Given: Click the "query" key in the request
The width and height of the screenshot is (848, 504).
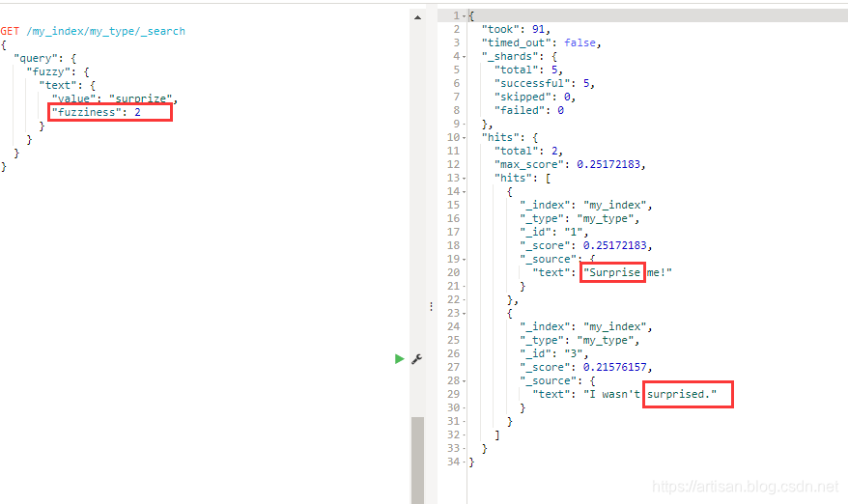Looking at the screenshot, I should (36, 58).
